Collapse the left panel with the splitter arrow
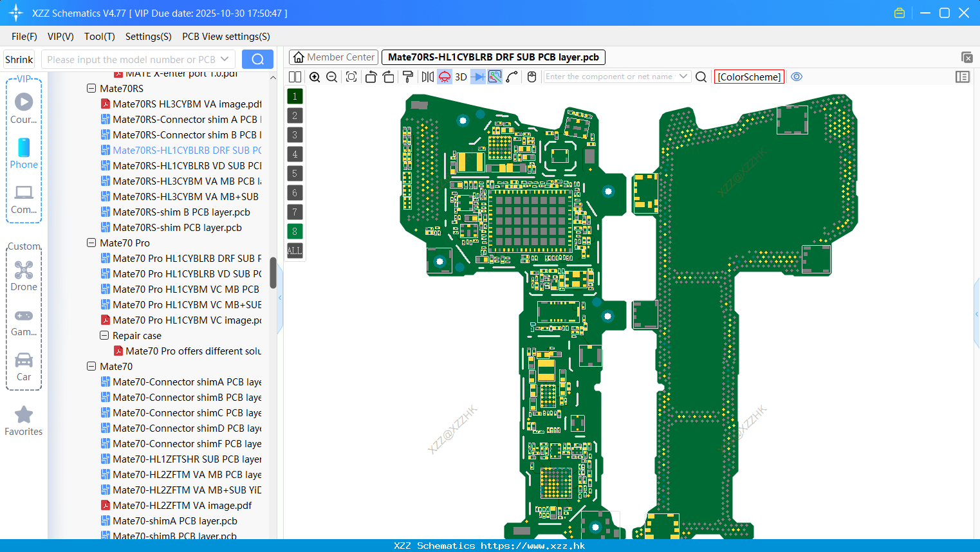The height and width of the screenshot is (552, 980). 280,298
